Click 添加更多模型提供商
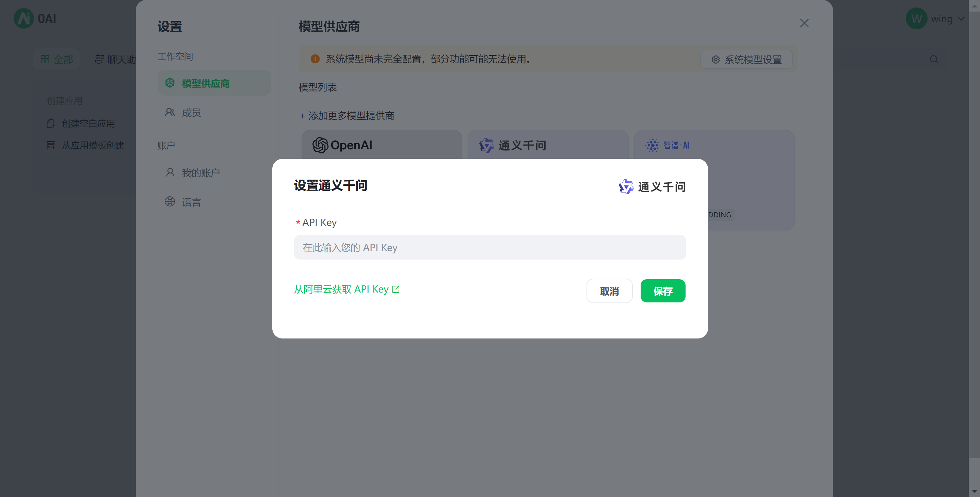 click(x=347, y=116)
